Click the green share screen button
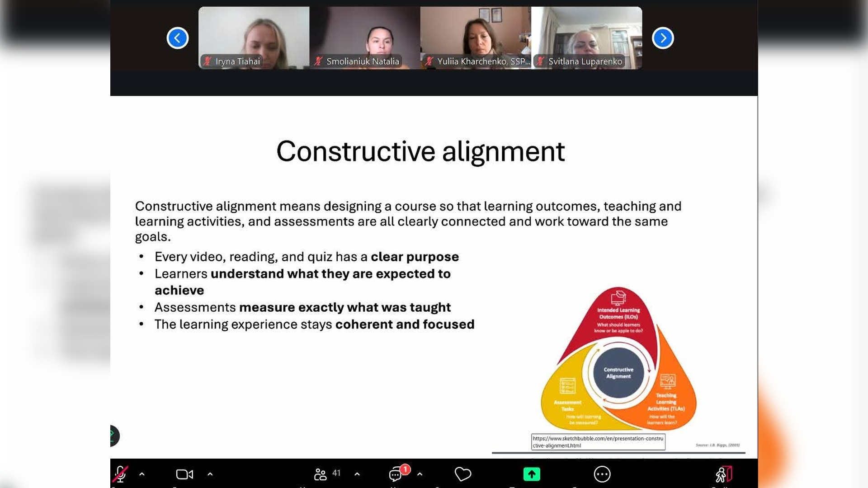The height and width of the screenshot is (488, 868). tap(532, 474)
